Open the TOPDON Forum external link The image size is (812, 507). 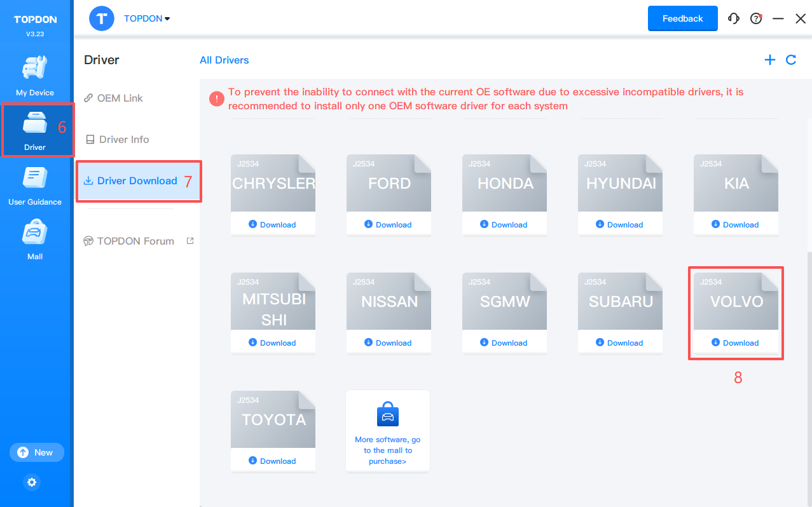pos(135,241)
